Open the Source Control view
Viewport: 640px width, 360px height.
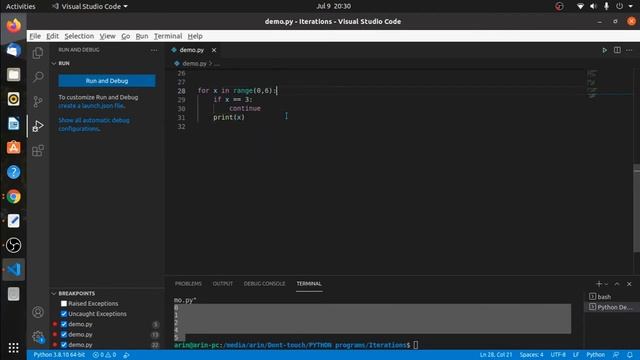point(38,101)
